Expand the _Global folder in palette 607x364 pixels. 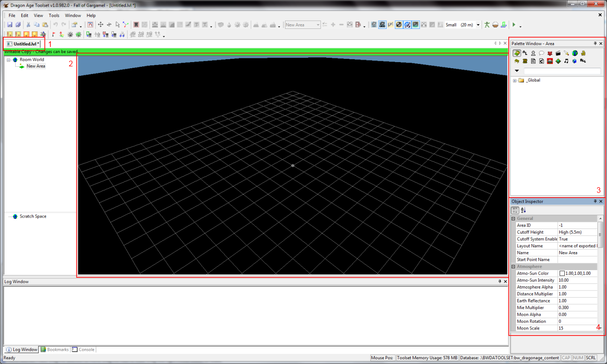515,81
